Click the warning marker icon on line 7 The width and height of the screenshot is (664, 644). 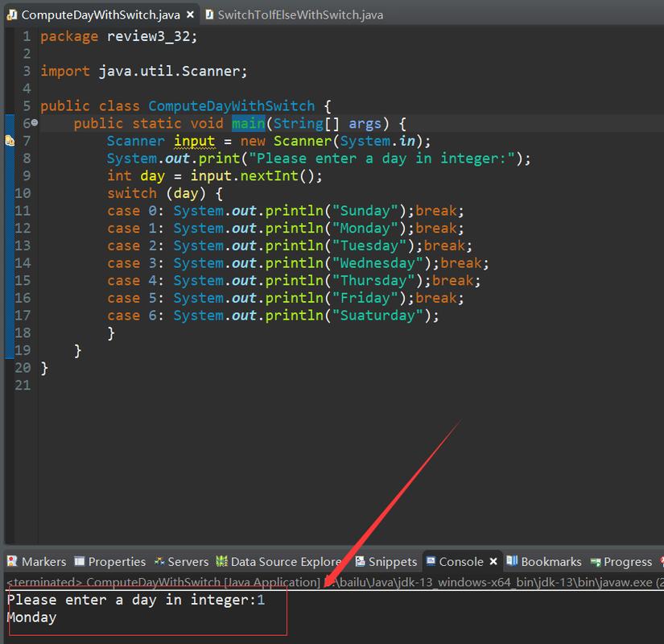pos(9,141)
